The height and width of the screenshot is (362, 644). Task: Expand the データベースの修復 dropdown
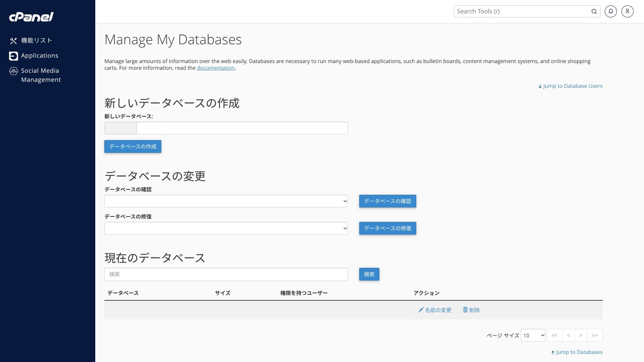tap(226, 228)
